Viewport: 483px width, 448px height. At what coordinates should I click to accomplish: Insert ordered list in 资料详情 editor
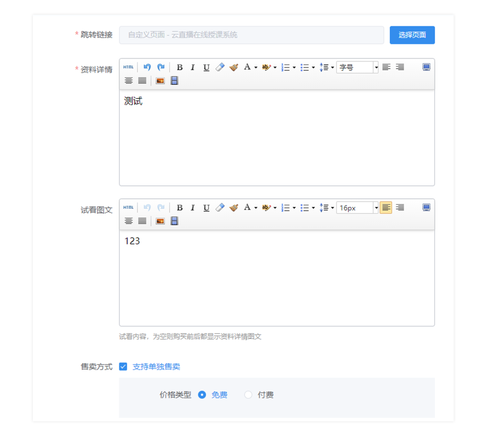tap(285, 67)
